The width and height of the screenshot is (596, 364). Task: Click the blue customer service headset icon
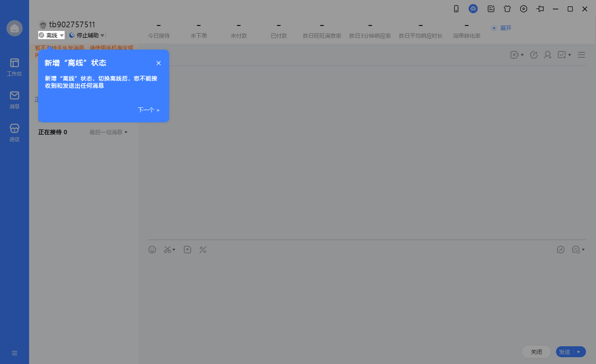tap(473, 9)
